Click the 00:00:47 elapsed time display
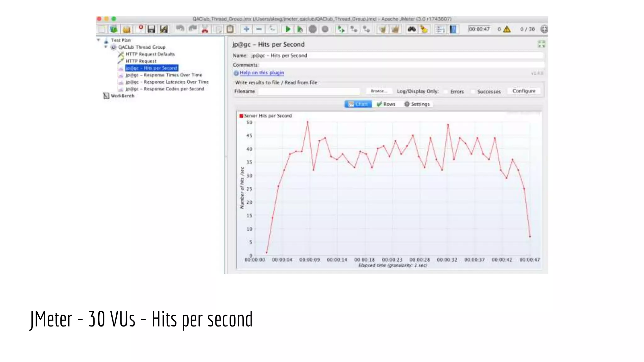This screenshot has height=362, width=644. pyautogui.click(x=479, y=29)
